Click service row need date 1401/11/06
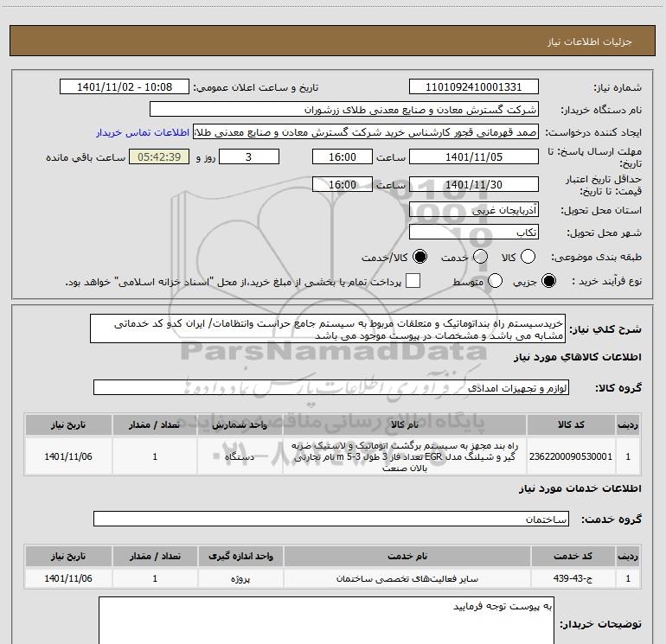The width and height of the screenshot is (666, 644). click(x=68, y=578)
